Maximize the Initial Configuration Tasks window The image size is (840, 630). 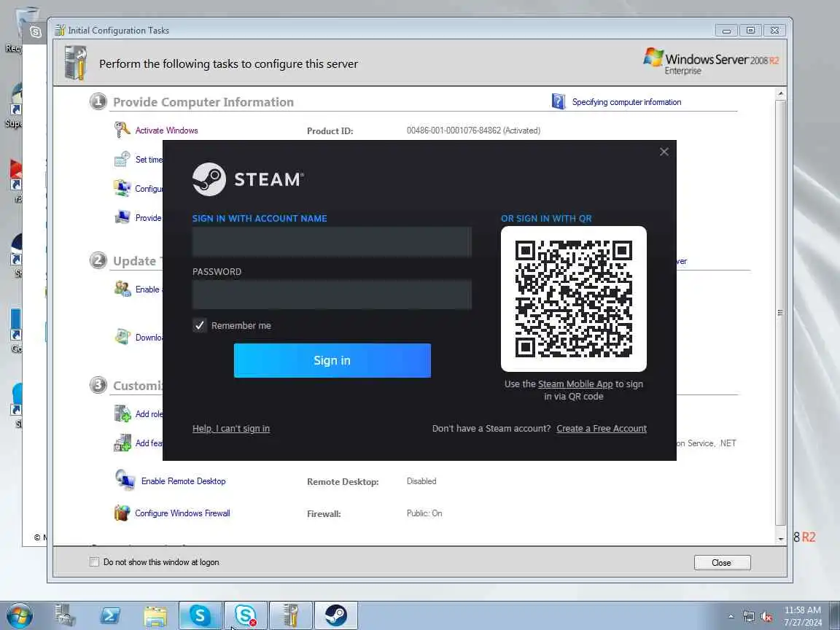pyautogui.click(x=750, y=31)
